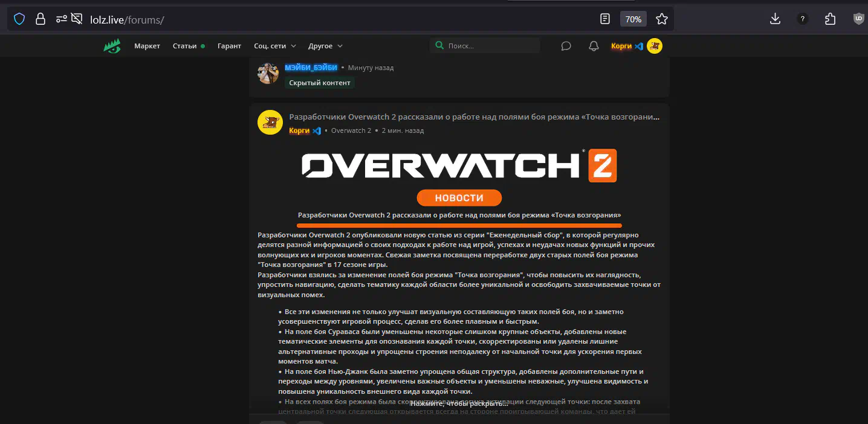Click the Скрытый контент label
Image resolution: width=868 pixels, height=424 pixels.
click(320, 83)
